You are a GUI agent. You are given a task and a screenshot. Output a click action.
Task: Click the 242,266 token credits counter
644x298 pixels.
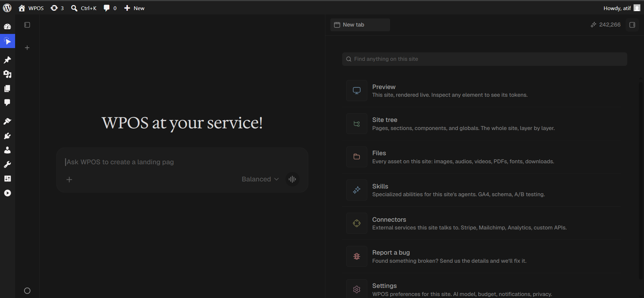coord(605,25)
